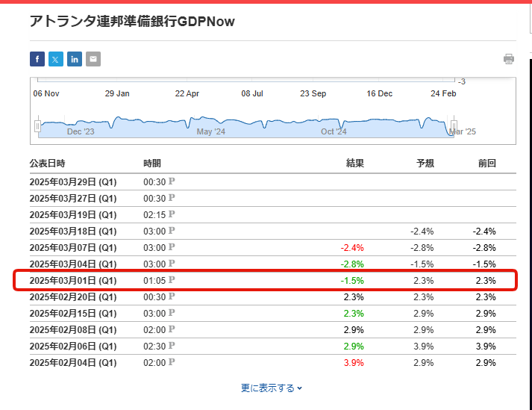Image resolution: width=532 pixels, height=410 pixels.
Task: Click the green -2.8% result value
Action: point(352,264)
